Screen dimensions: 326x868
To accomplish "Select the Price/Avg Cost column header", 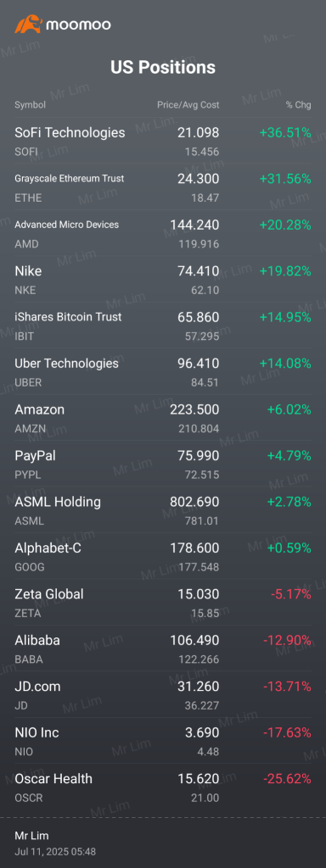I will tap(188, 104).
